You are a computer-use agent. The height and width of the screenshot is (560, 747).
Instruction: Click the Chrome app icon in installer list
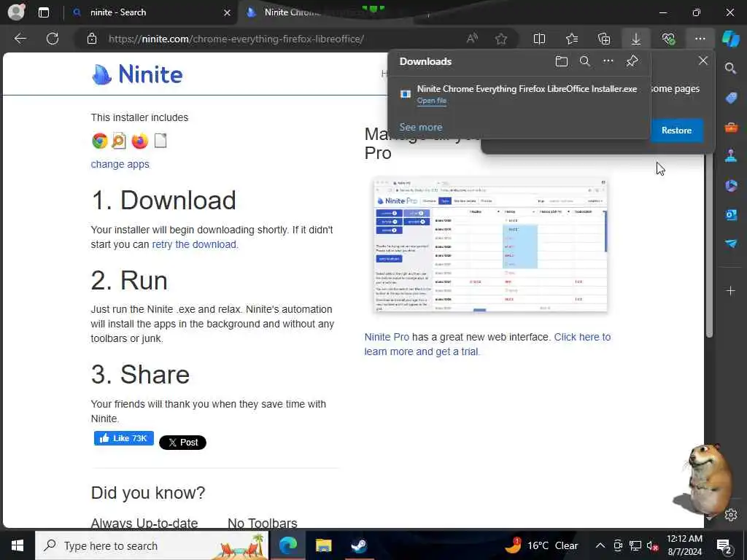[x=99, y=141]
